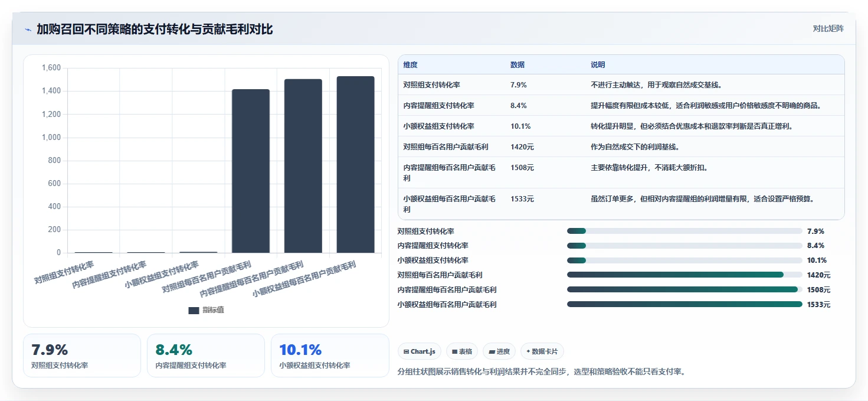Click progress bar for 对照组每百名用户贡献毛利

coord(684,275)
